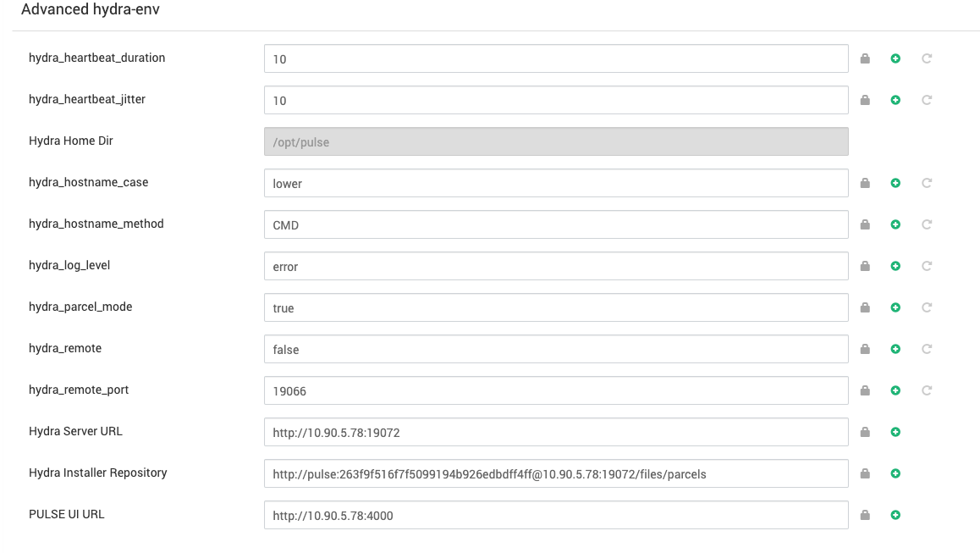Click the PULSE UI URL input field
The width and height of the screenshot is (980, 553).
556,515
